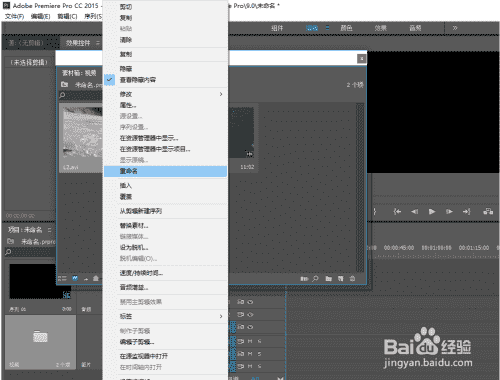Toggle the eye on middle video track
The image size is (500, 380).
pyautogui.click(x=250, y=314)
